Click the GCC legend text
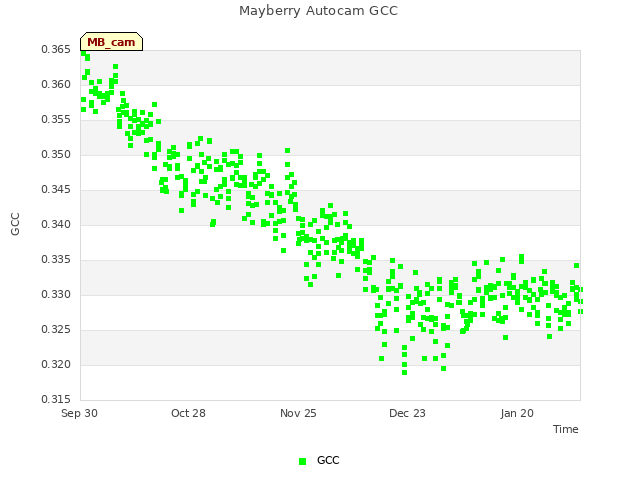 [x=328, y=460]
